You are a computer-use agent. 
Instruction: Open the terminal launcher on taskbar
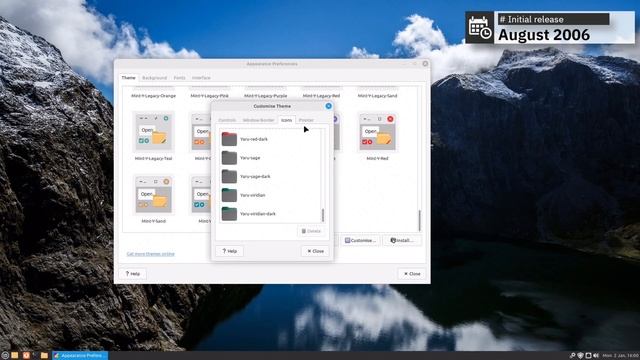(x=35, y=356)
